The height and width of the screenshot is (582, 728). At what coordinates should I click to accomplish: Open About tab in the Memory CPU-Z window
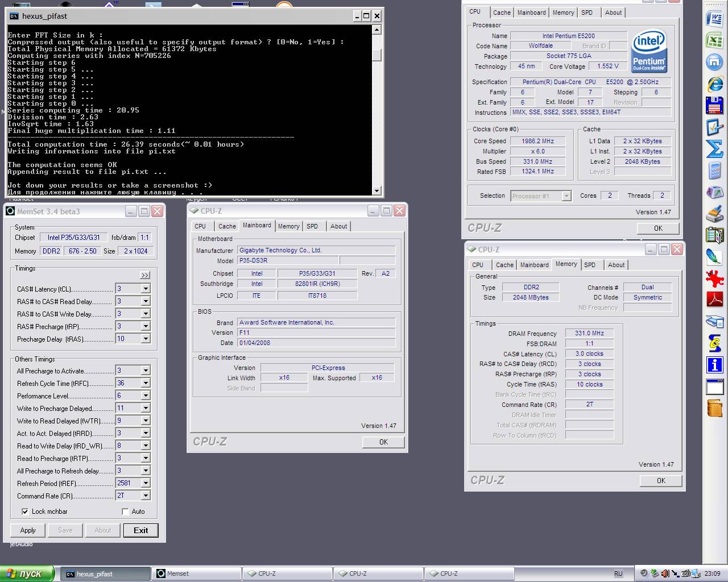point(616,265)
